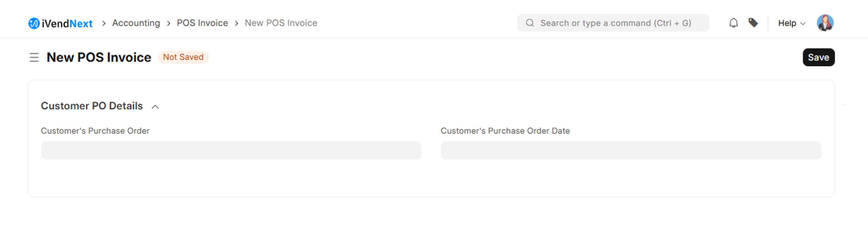Open the notifications bell
Viewport: 868px width, 228px height.
[x=734, y=23]
